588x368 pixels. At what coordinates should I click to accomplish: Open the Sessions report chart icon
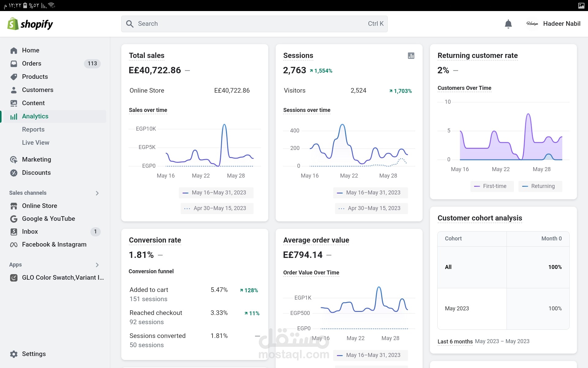[411, 56]
